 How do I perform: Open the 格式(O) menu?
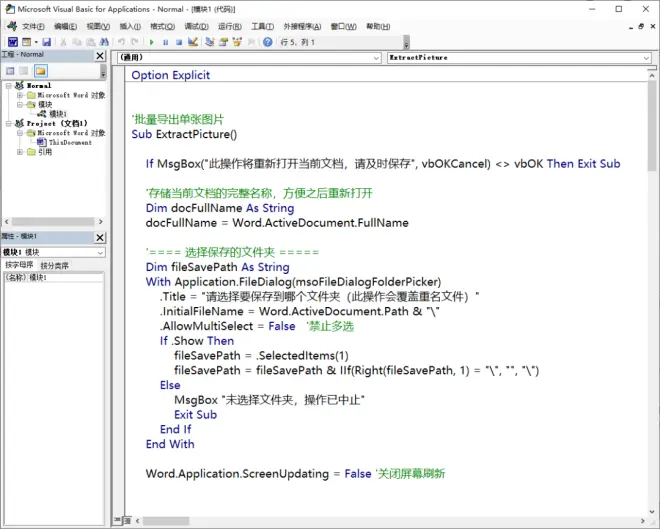coord(162,27)
